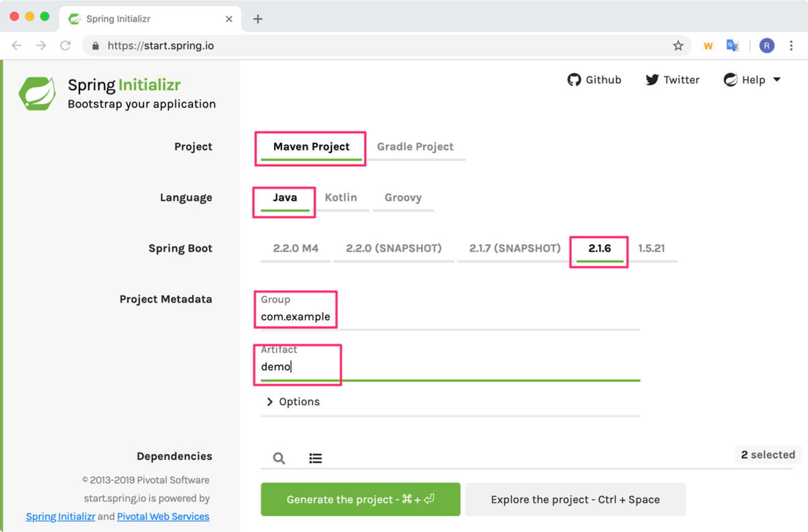The height and width of the screenshot is (532, 808).
Task: Open the Help dropdown
Action: (752, 80)
